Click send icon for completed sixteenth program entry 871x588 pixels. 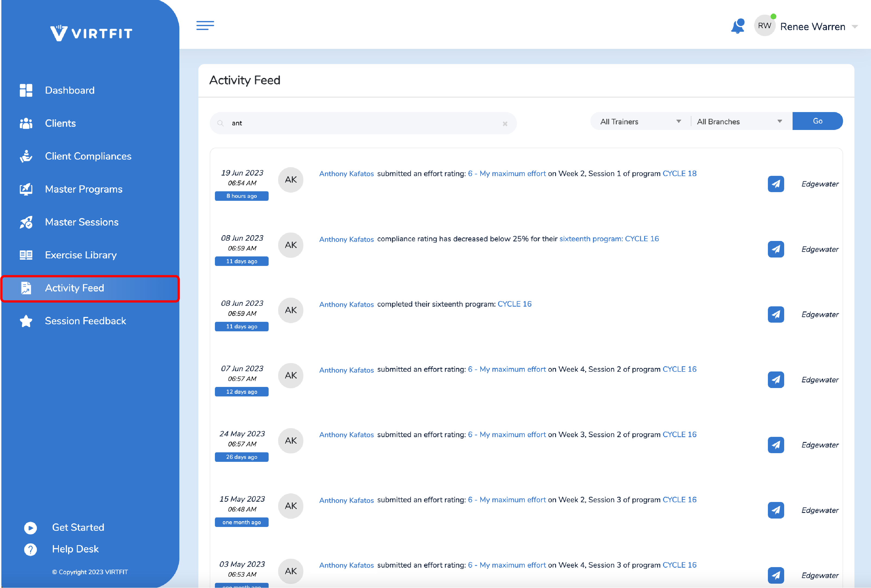tap(776, 314)
